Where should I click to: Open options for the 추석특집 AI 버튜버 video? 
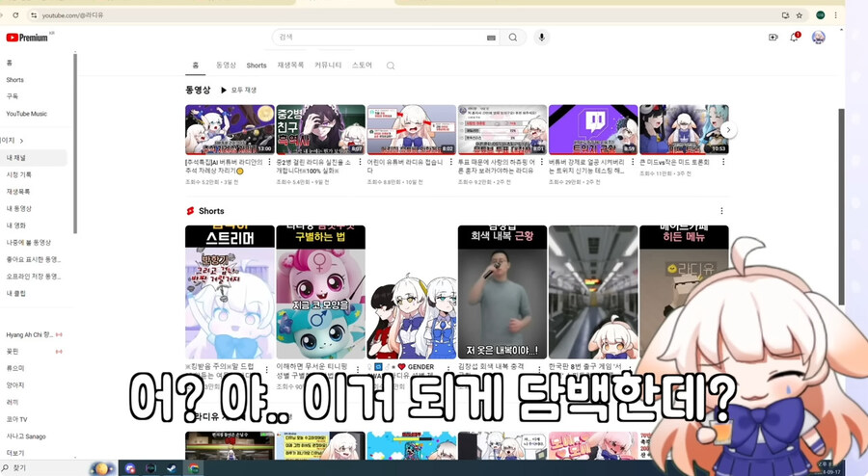point(270,162)
